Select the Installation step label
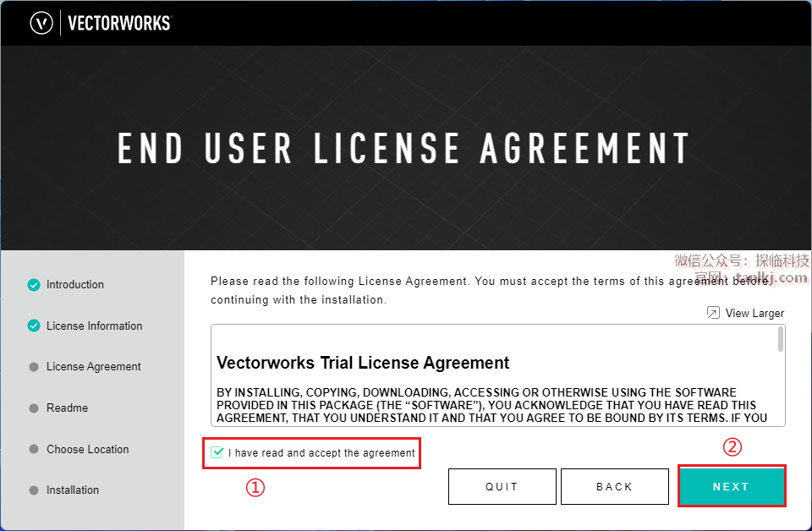 (x=73, y=490)
